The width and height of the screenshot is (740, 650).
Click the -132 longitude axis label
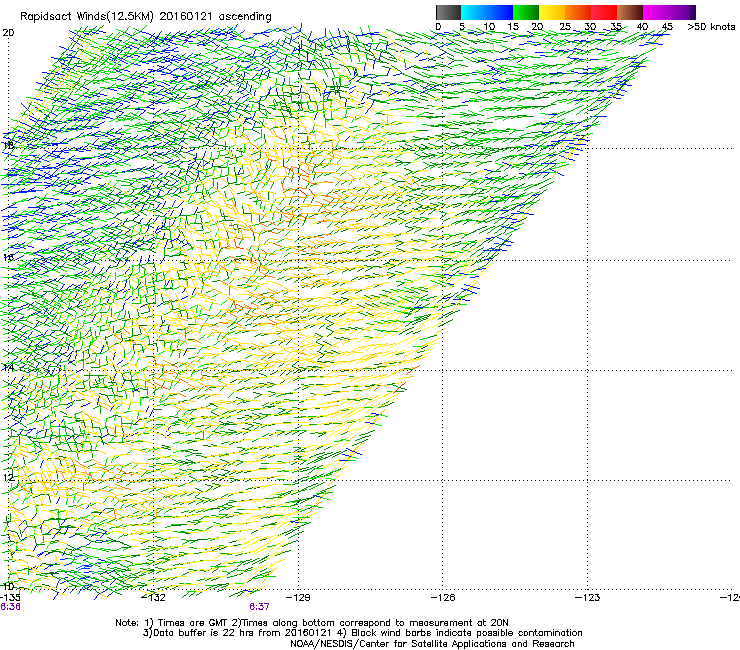[x=154, y=598]
